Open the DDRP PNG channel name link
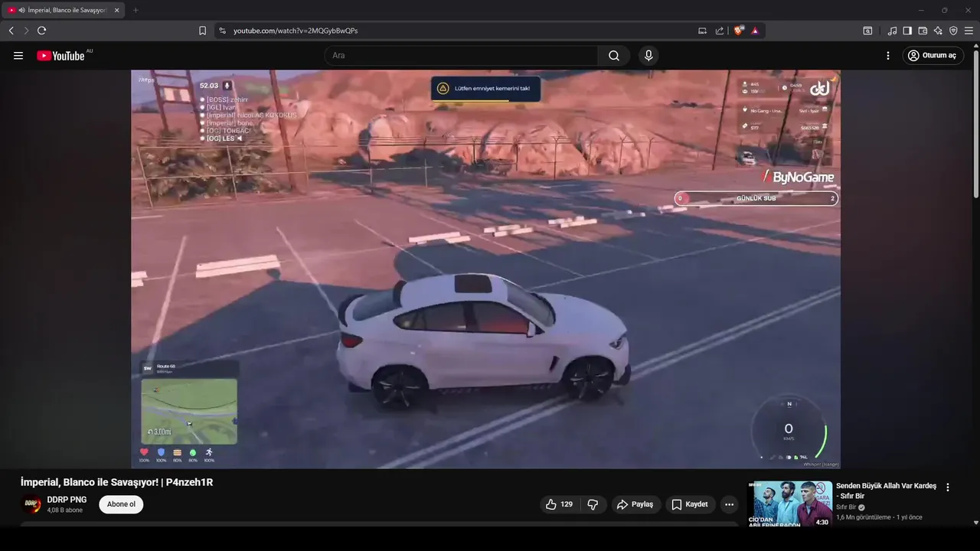The image size is (980, 551). tap(67, 500)
